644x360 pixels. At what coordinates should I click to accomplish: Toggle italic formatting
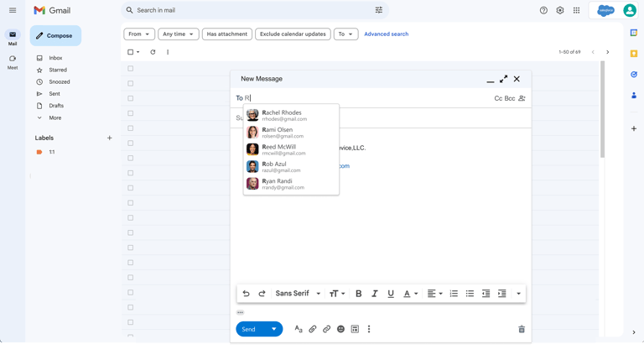tap(375, 294)
